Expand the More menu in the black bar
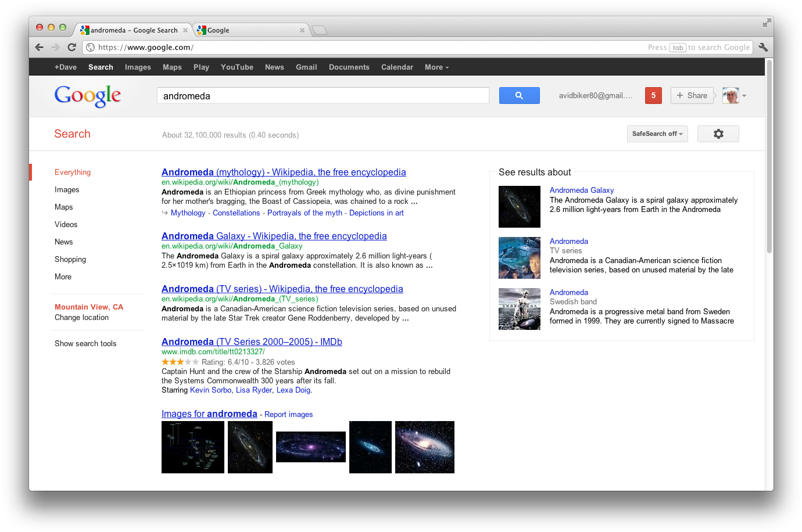Image resolution: width=802 pixels, height=532 pixels. (x=436, y=67)
